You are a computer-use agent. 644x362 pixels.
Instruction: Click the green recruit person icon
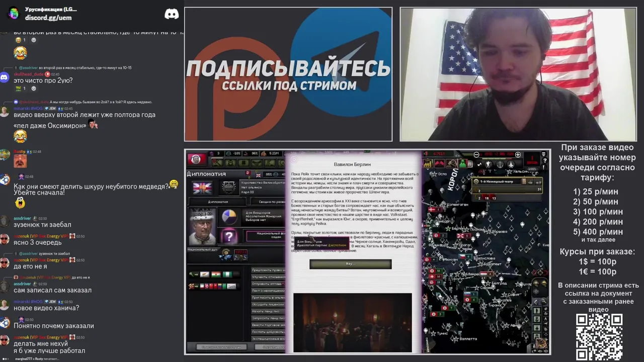462,163
